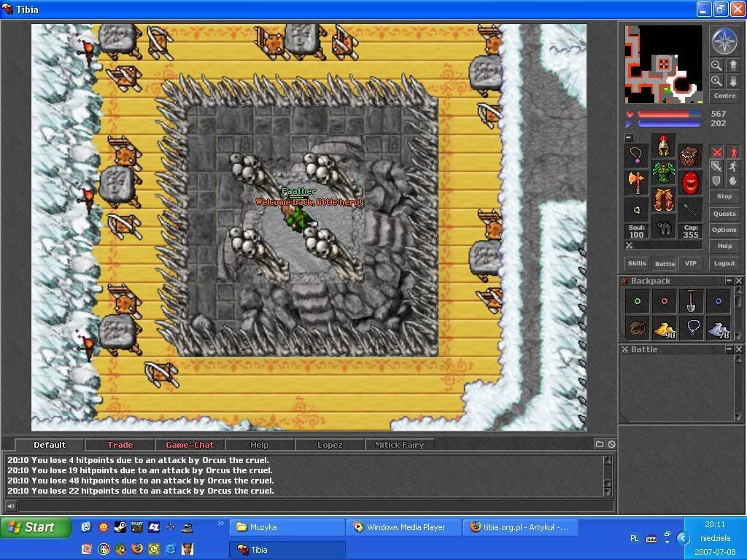The width and height of the screenshot is (747, 560).
Task: Toggle the chat volume speaker button
Action: tap(10, 506)
